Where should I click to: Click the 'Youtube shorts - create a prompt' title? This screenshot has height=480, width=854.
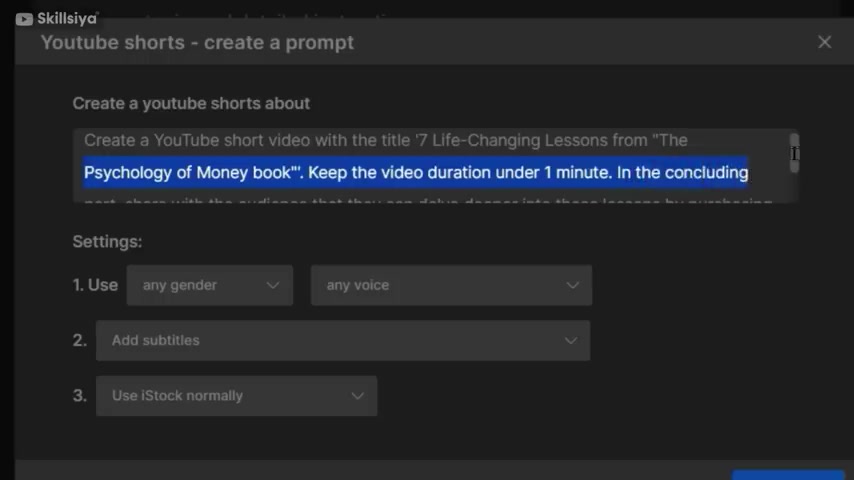coord(197,42)
